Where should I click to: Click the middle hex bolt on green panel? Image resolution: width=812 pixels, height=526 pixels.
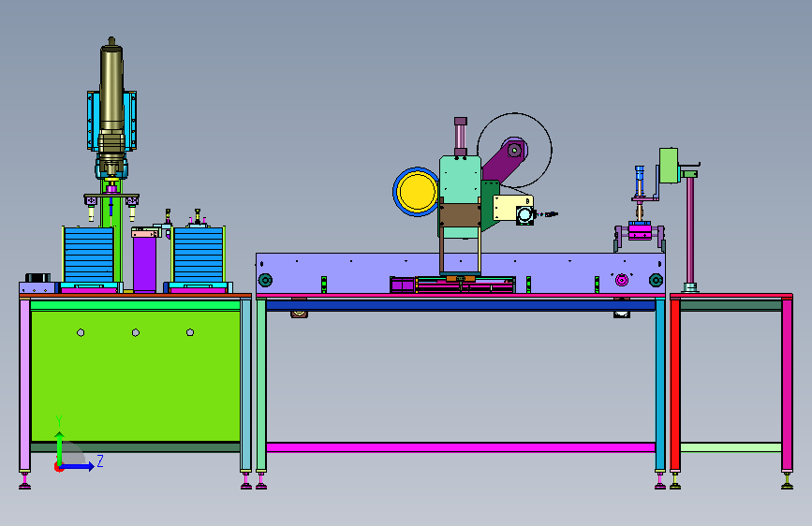coord(136,332)
